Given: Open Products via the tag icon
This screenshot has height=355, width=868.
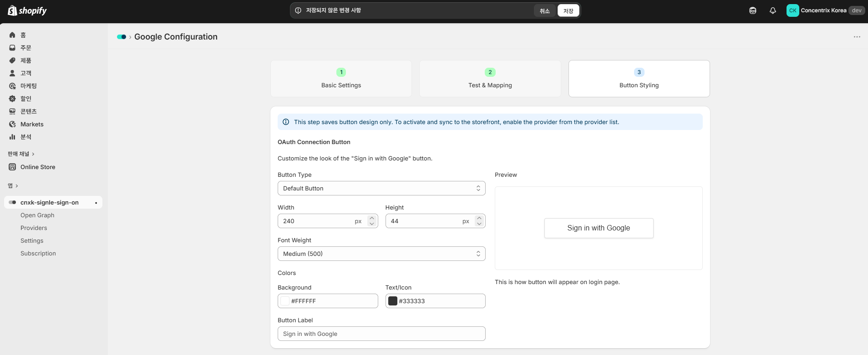Looking at the screenshot, I should point(12,60).
